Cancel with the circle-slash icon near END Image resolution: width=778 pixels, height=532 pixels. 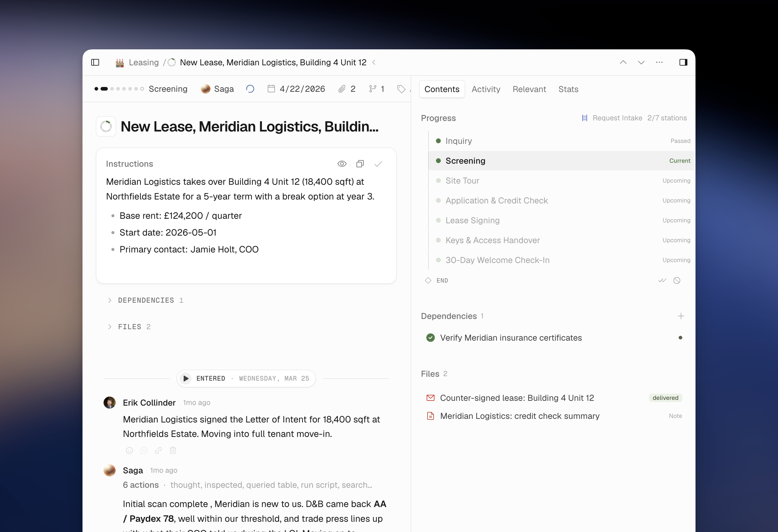[677, 280]
